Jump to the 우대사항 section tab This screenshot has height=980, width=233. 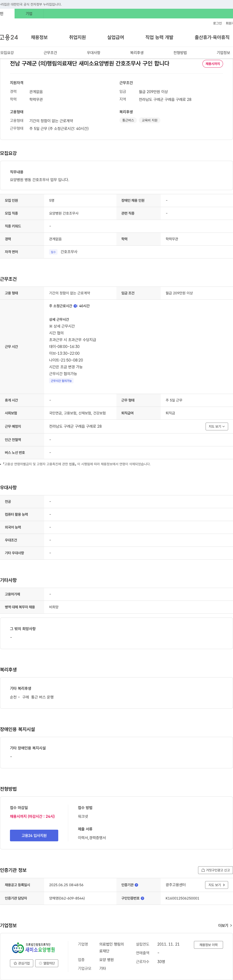point(94,53)
